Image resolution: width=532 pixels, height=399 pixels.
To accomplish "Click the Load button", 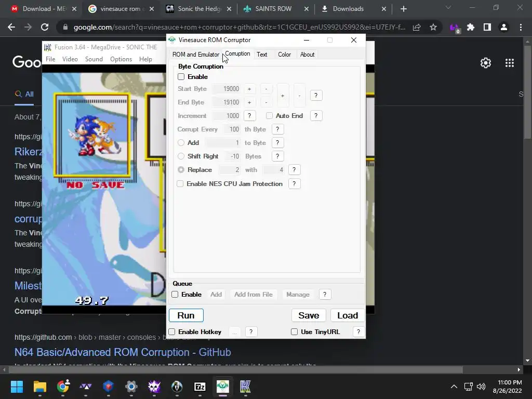I will (348, 315).
